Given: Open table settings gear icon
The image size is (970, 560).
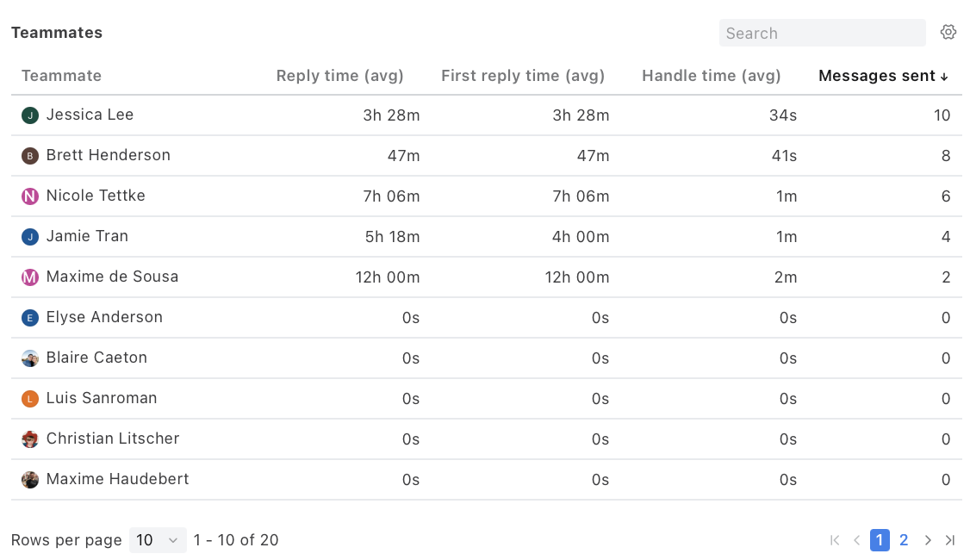Looking at the screenshot, I should pos(948,32).
